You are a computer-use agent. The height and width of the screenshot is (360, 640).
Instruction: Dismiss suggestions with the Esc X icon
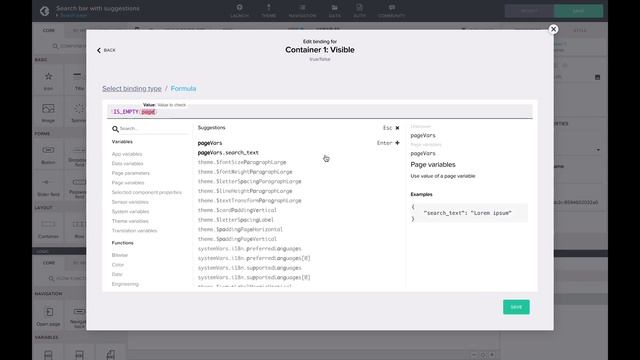[x=397, y=128]
